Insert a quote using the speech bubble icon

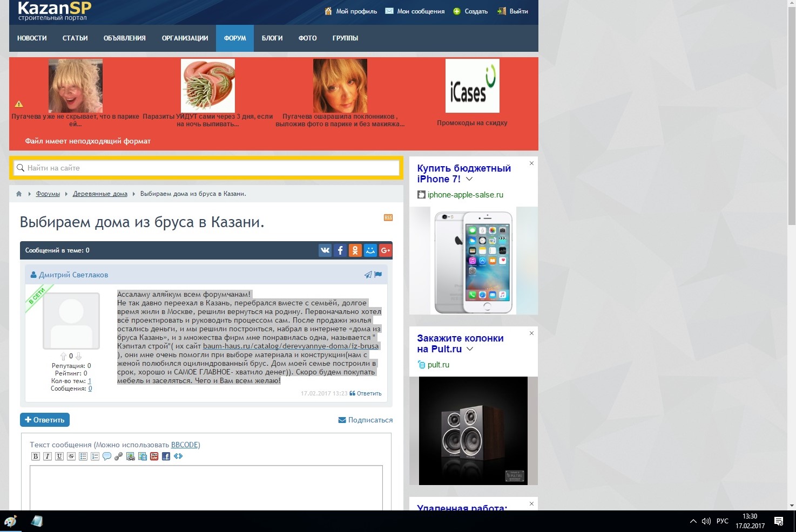click(107, 456)
